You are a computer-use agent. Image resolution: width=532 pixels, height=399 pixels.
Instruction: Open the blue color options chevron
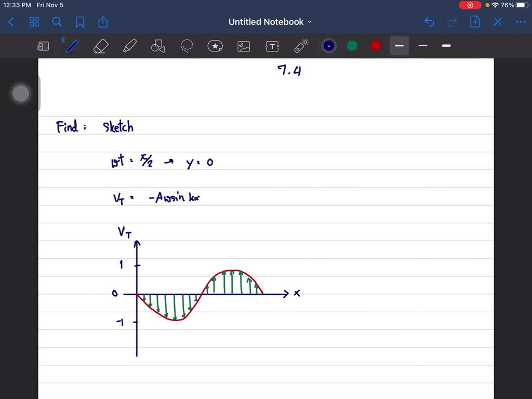[329, 46]
